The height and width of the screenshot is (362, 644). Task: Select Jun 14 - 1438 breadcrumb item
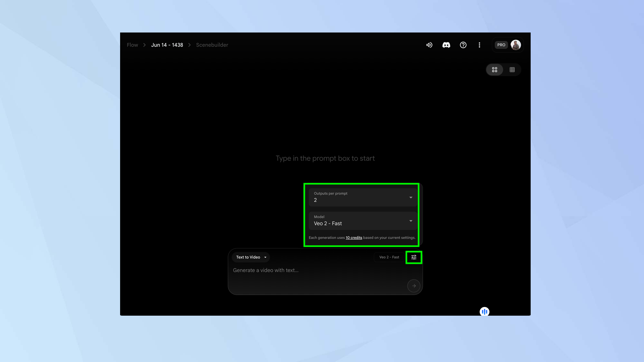[x=167, y=45]
